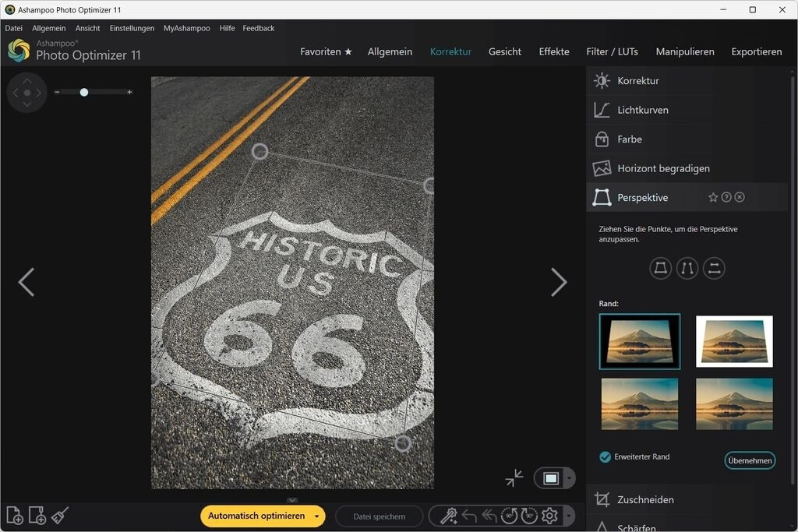Add Perspektive to favorites with star icon

tap(713, 198)
